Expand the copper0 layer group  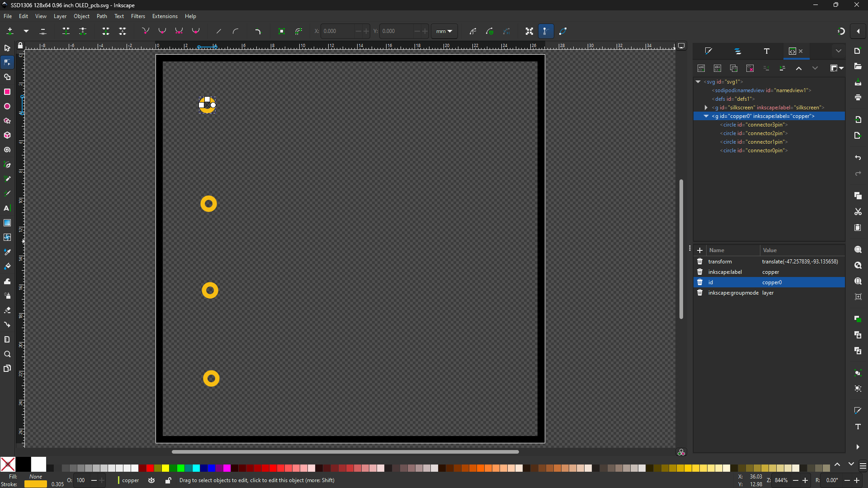[x=706, y=116]
